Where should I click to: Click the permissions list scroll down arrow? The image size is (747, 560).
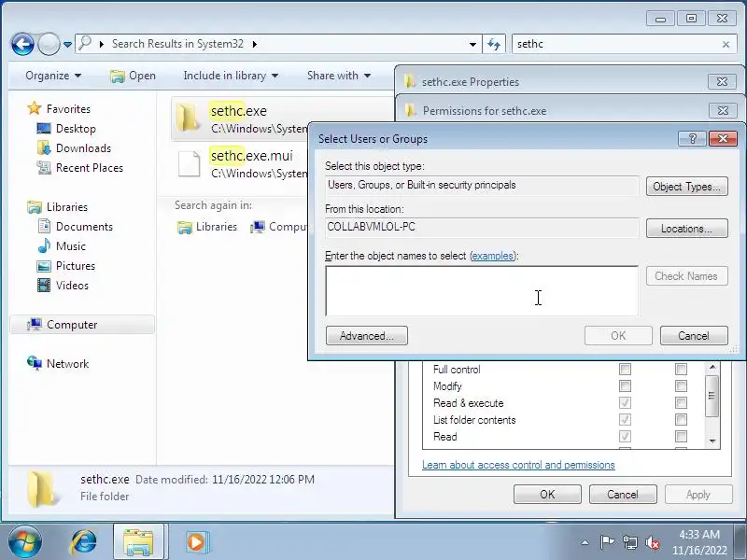[x=712, y=441]
